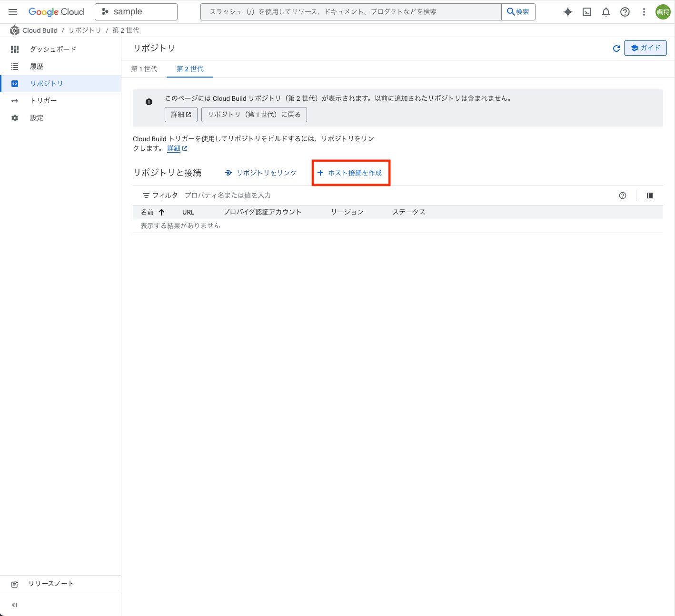Click the リポジトリ breadcrumb link
Viewport: 675px width, 616px height.
click(85, 30)
